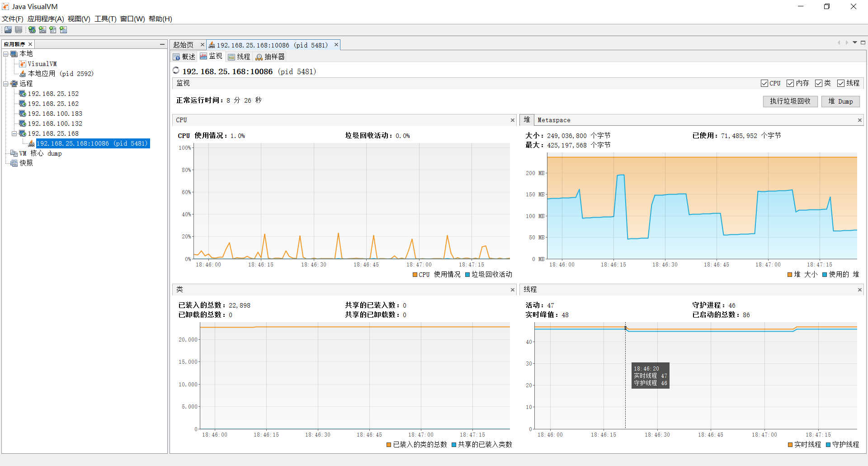Image resolution: width=868 pixels, height=466 pixels.
Task: Switch to the 起始页 tab
Action: point(184,45)
